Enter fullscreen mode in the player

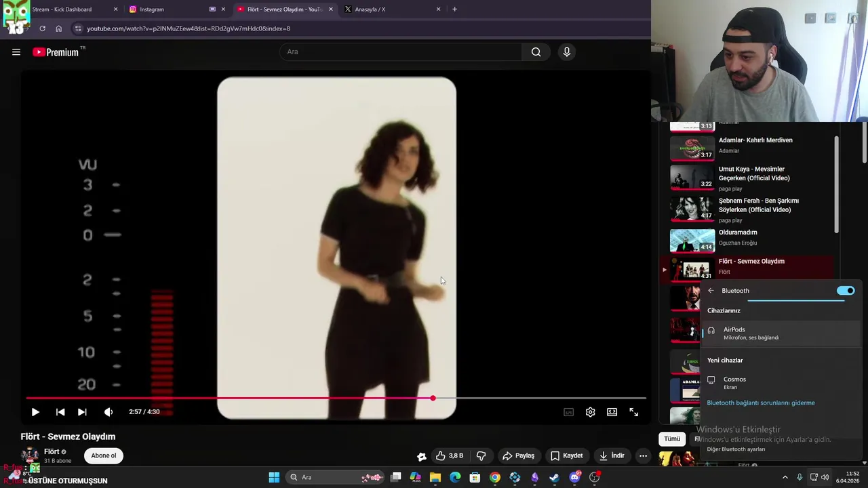(634, 411)
